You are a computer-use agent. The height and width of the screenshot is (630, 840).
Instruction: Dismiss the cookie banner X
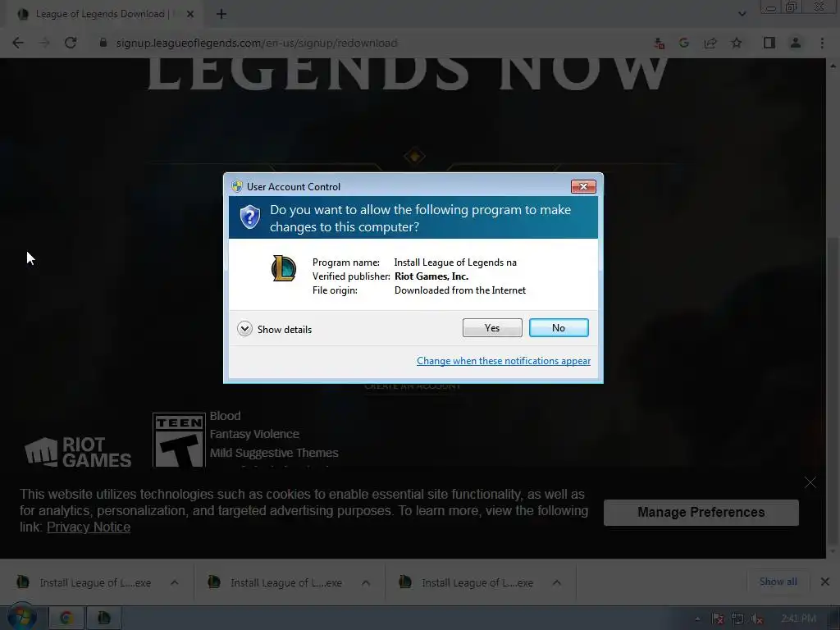[x=810, y=482]
